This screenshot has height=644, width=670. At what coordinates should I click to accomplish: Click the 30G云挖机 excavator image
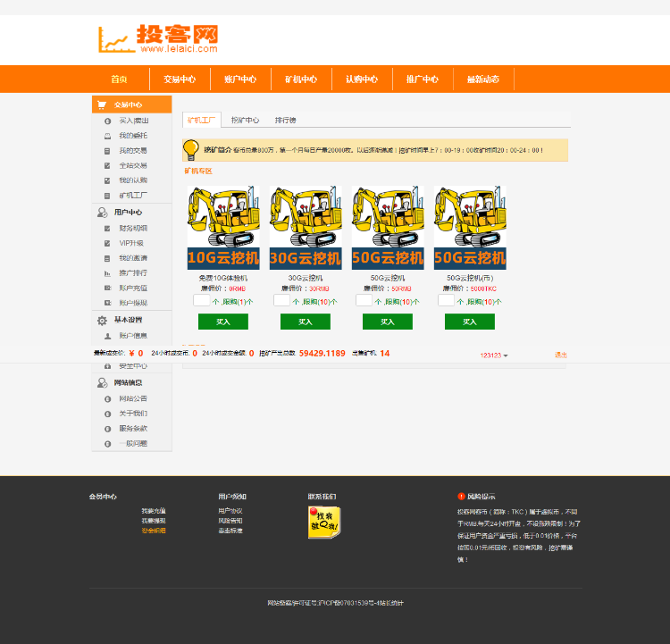point(306,228)
